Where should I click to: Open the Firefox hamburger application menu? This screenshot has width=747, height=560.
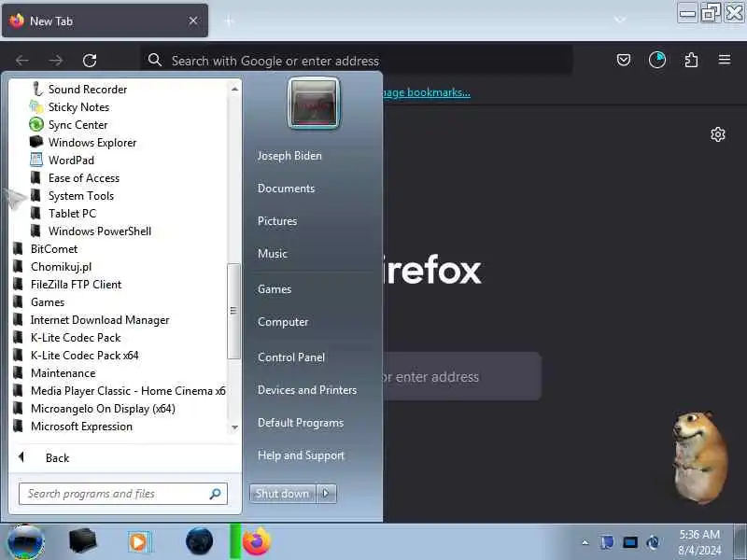pyautogui.click(x=725, y=60)
